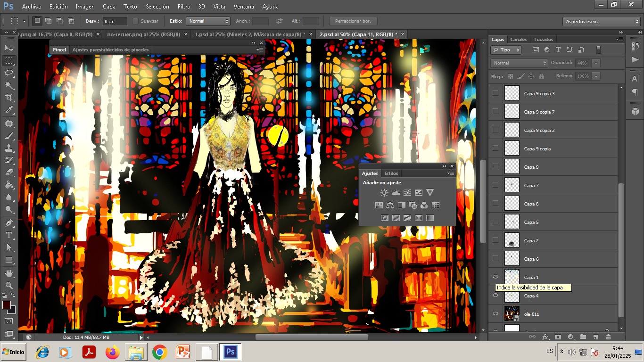Hide the ole-011 layer
Image resolution: width=644 pixels, height=362 pixels.
click(495, 314)
